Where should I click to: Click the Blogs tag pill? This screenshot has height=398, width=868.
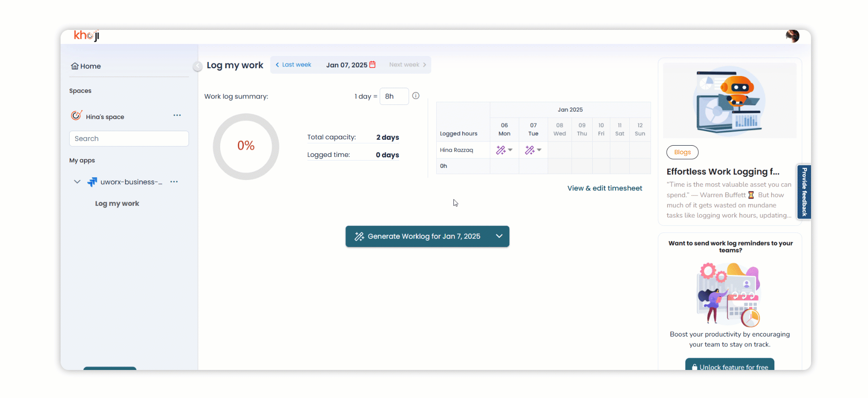682,152
